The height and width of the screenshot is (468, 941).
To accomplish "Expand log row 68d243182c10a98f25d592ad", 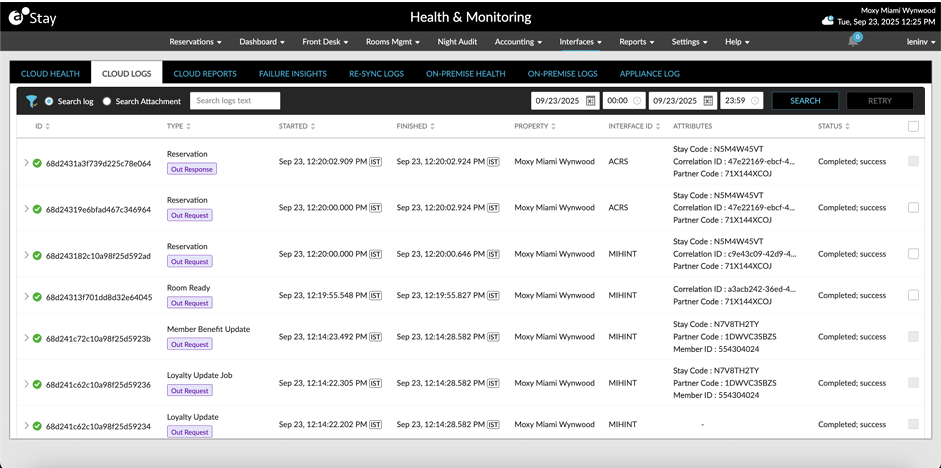I will (x=26, y=254).
